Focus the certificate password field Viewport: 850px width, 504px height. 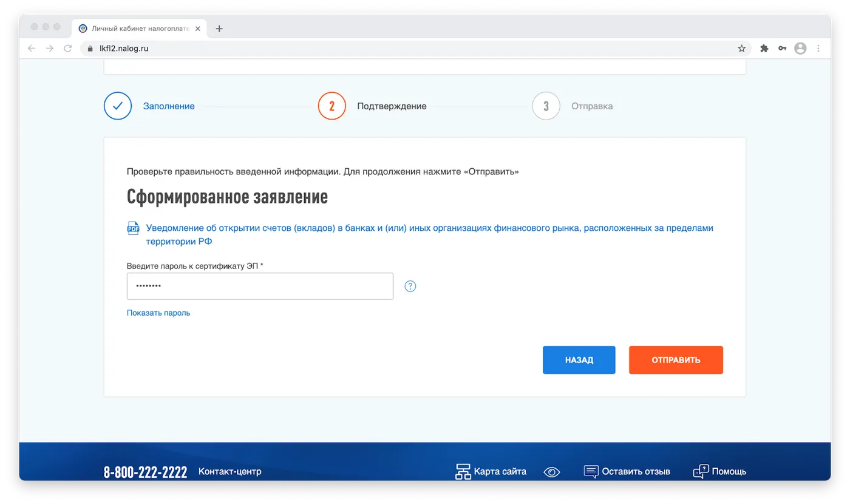click(260, 286)
